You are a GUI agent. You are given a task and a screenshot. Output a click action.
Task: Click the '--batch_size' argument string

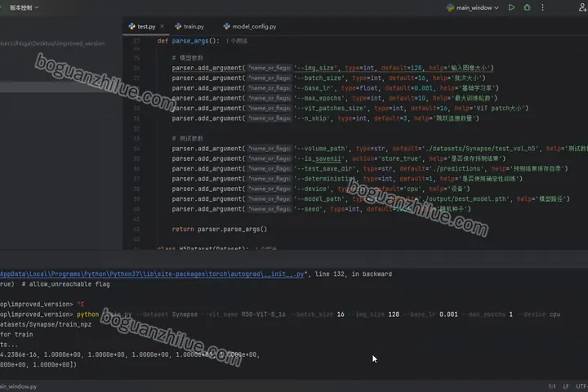pos(319,78)
